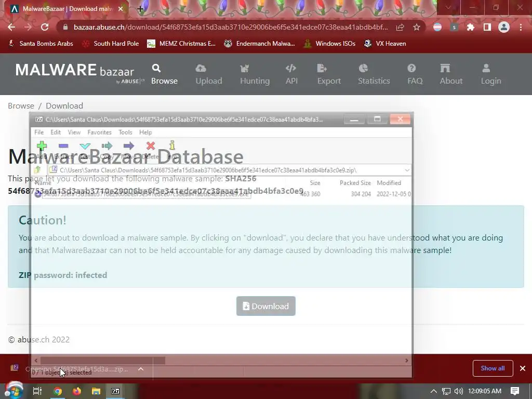Open the VX Heaven bookmark

[x=385, y=44]
